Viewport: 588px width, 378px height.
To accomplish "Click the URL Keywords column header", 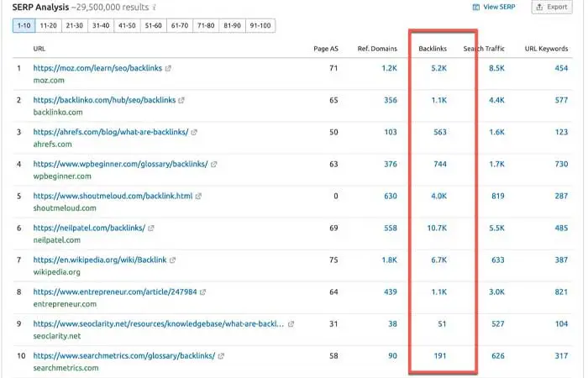I will (546, 49).
